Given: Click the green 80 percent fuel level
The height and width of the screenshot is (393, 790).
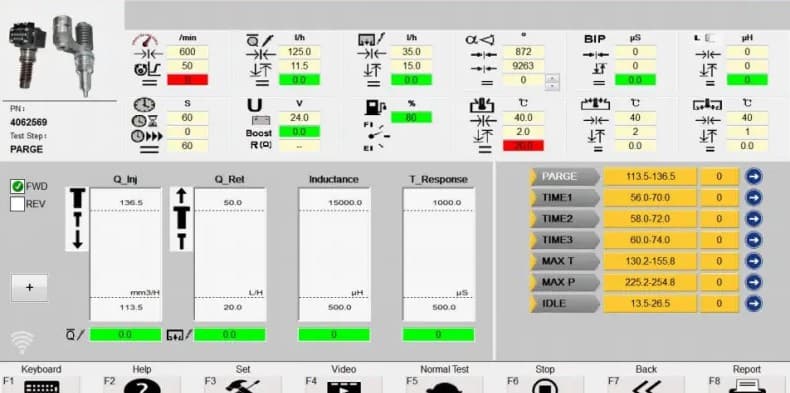Looking at the screenshot, I should pos(411,117).
